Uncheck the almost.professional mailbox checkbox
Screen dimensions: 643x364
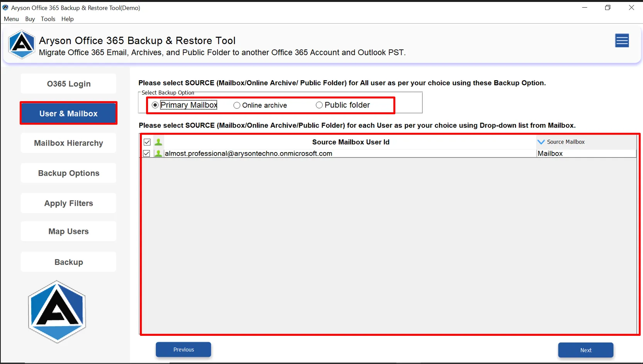tap(146, 153)
